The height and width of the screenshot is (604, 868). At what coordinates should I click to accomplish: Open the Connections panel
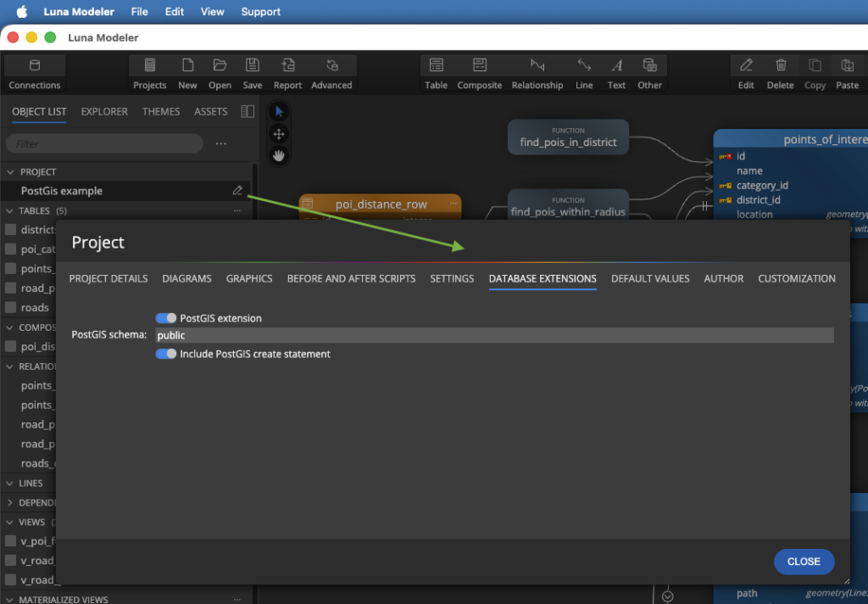34,72
